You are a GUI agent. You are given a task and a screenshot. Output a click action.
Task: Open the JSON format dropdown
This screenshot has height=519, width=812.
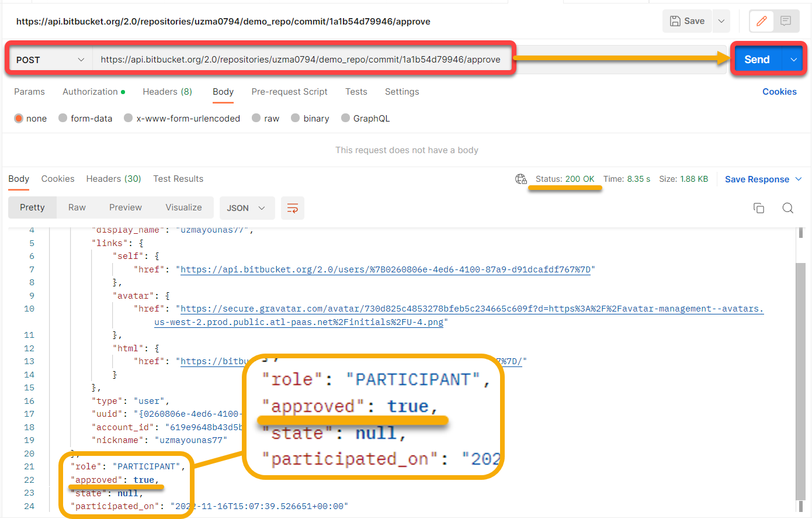point(246,208)
